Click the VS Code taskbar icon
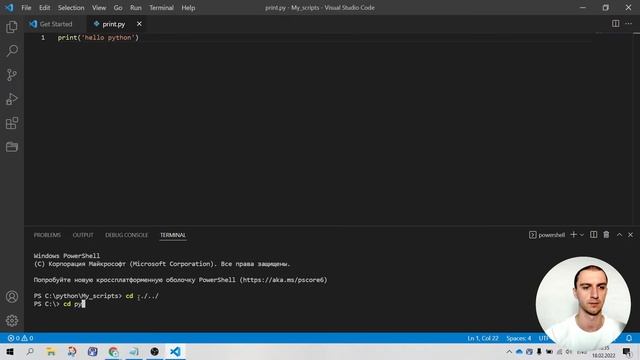640x360 pixels. [x=175, y=351]
